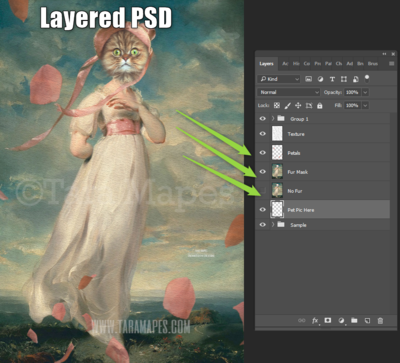Open the adjustment layer circle icon

(x=341, y=321)
